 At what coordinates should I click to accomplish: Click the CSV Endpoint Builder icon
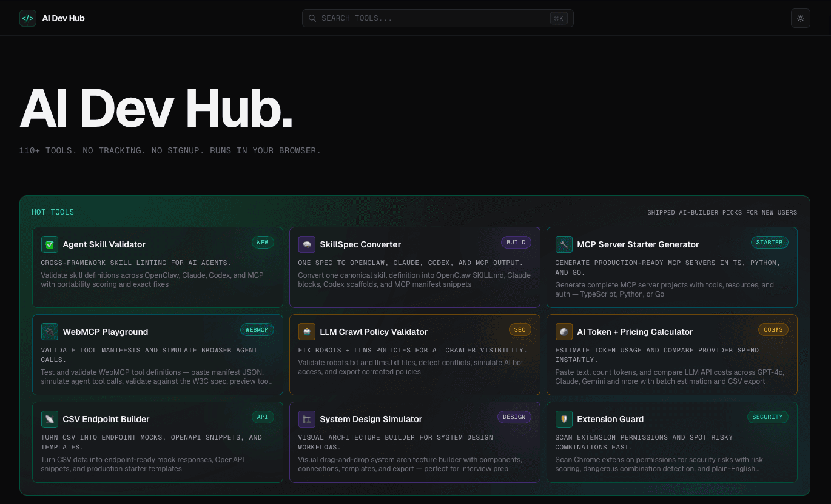point(49,419)
